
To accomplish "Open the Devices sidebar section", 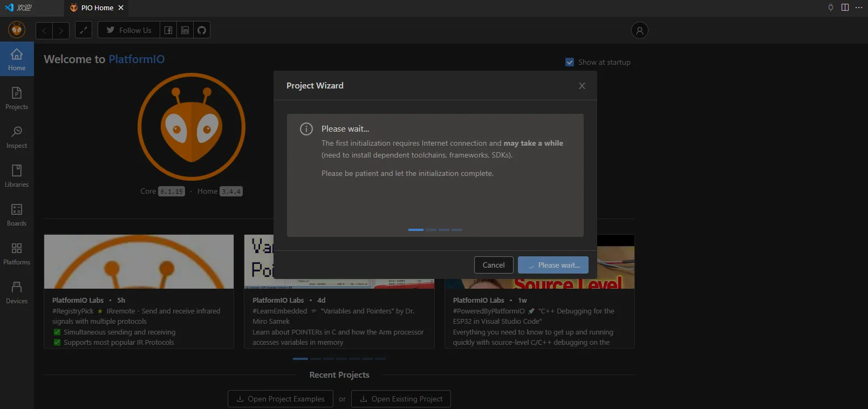I will tap(17, 292).
